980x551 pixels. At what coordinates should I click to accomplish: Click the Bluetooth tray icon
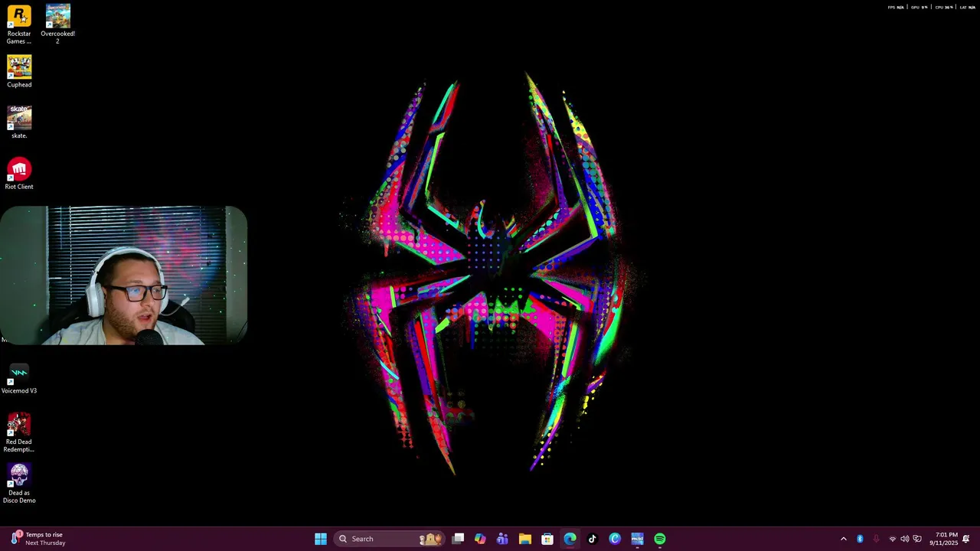point(860,539)
